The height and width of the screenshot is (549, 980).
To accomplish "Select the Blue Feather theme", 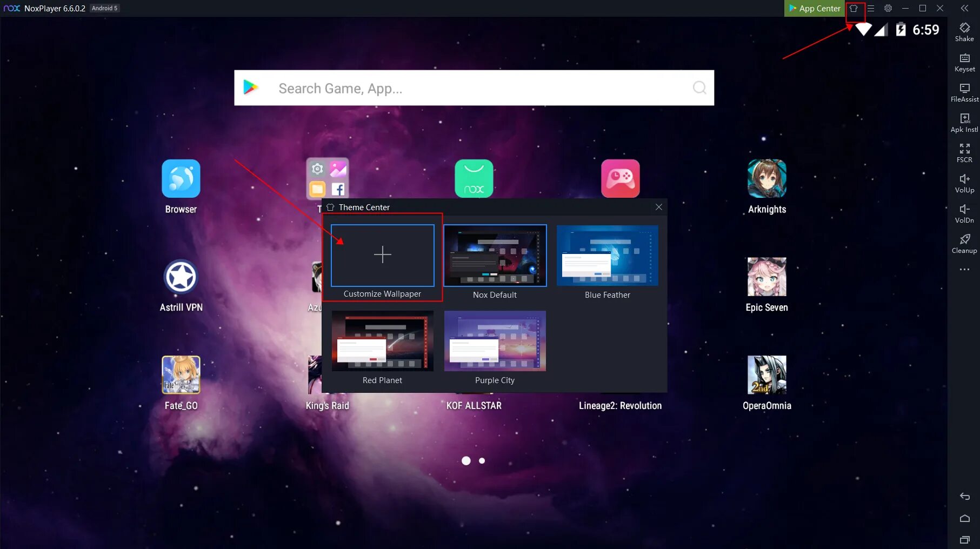I will pyautogui.click(x=607, y=255).
